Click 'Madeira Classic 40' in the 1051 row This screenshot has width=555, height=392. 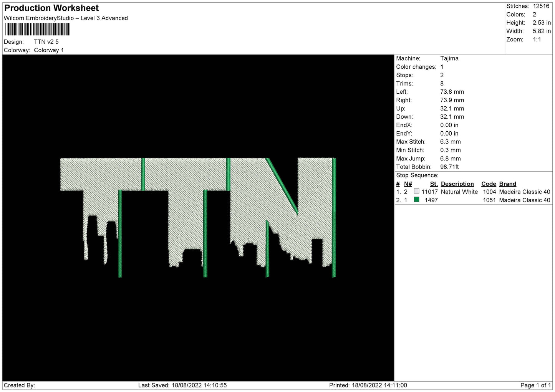pos(525,200)
